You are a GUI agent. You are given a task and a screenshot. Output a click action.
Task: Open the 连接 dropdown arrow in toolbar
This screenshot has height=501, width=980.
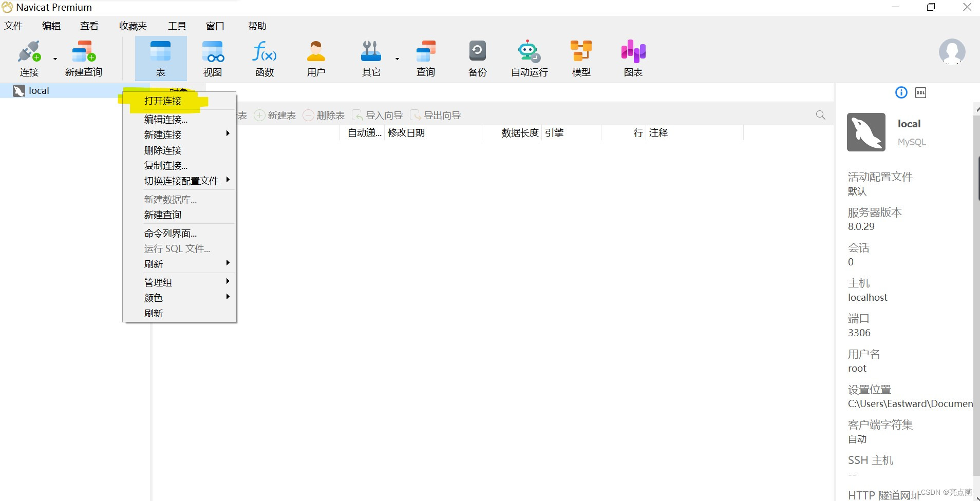[55, 59]
